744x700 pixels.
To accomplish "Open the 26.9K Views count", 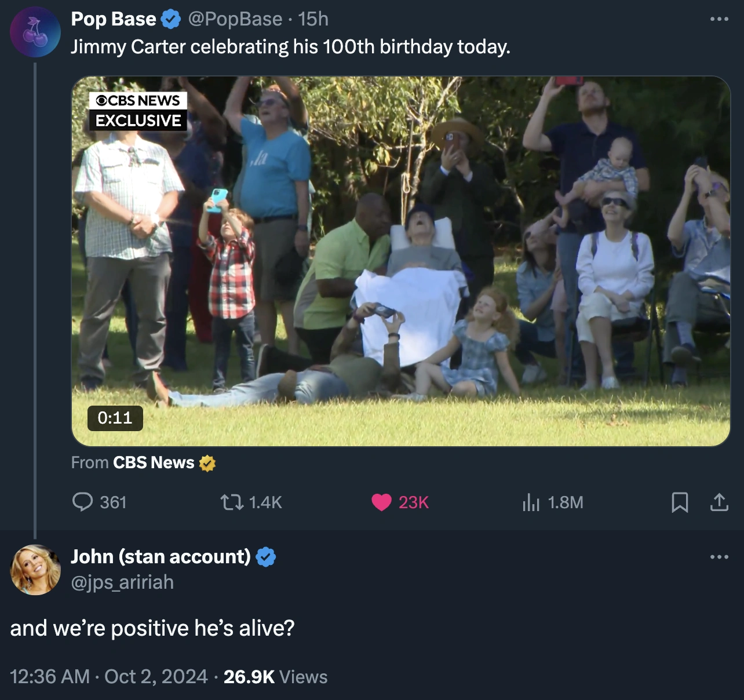I will point(275,676).
